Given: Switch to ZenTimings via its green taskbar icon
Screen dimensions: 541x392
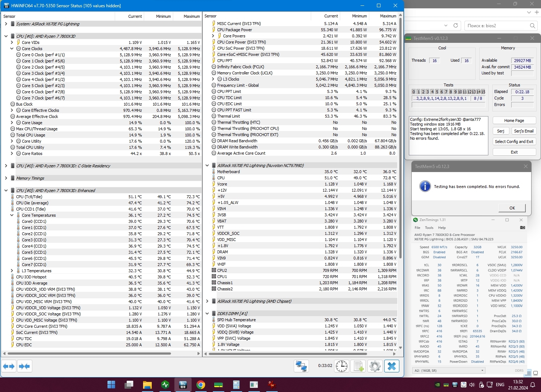Looking at the screenshot, I should 165,384.
